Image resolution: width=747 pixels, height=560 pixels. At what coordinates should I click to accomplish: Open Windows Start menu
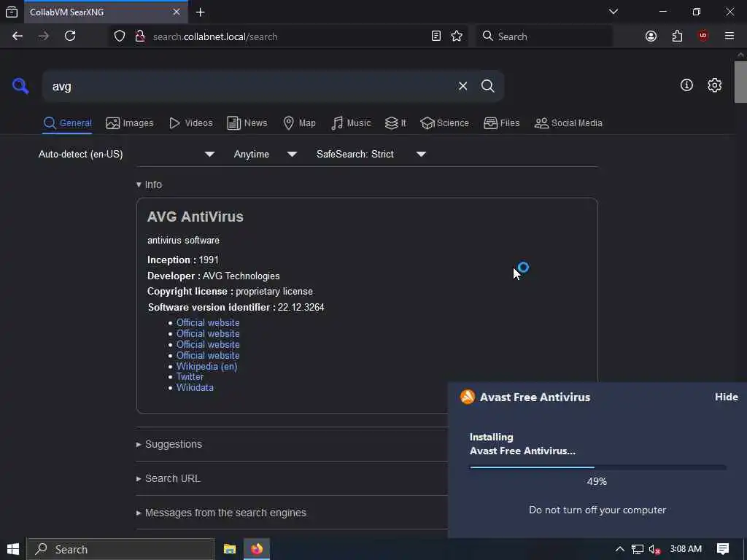click(x=13, y=549)
